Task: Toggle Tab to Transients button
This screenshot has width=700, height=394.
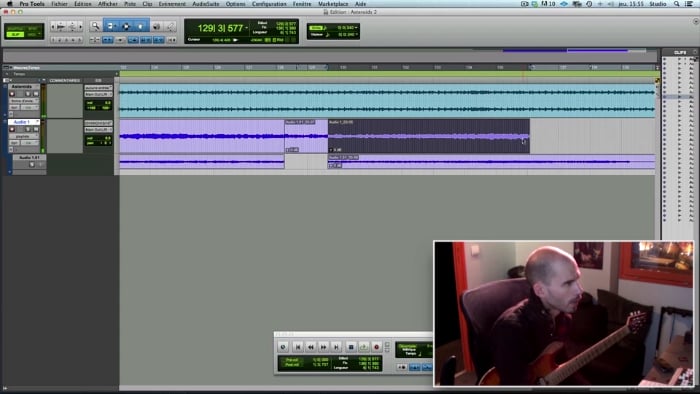Action: (108, 40)
